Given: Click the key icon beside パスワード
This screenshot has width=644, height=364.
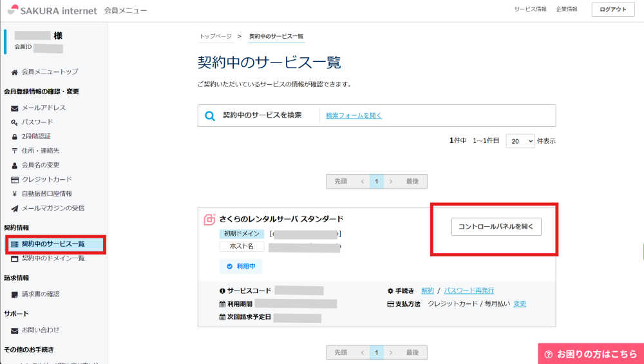Looking at the screenshot, I should (x=14, y=122).
